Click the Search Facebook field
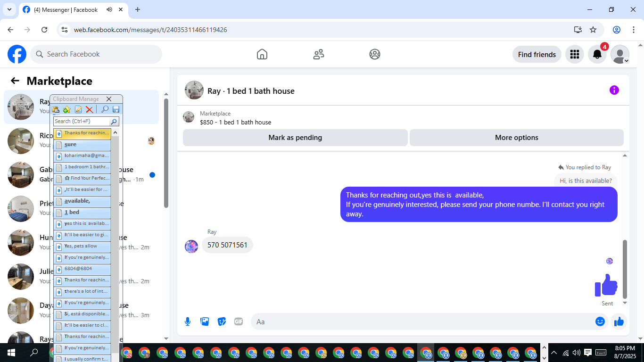The width and height of the screenshot is (644, 362). coord(96,54)
